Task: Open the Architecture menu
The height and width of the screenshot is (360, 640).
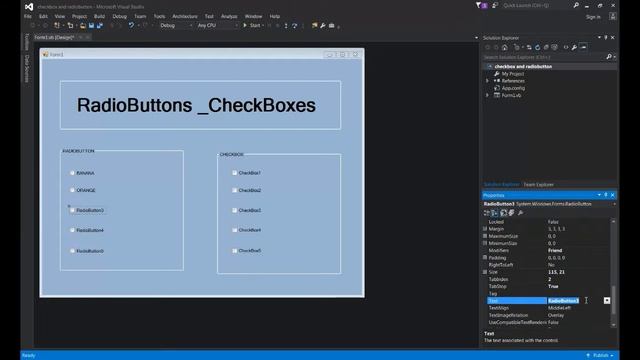Action: tap(184, 16)
